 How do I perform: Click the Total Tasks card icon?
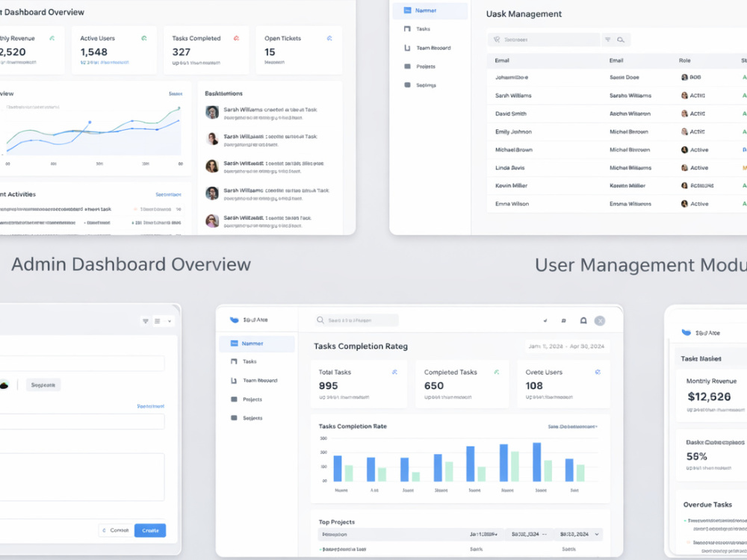[x=394, y=372]
